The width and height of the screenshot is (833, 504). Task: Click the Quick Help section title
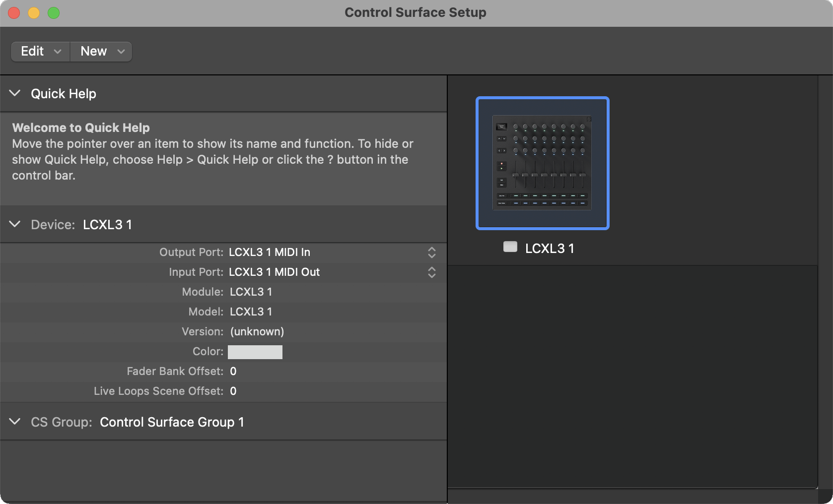[x=64, y=94]
